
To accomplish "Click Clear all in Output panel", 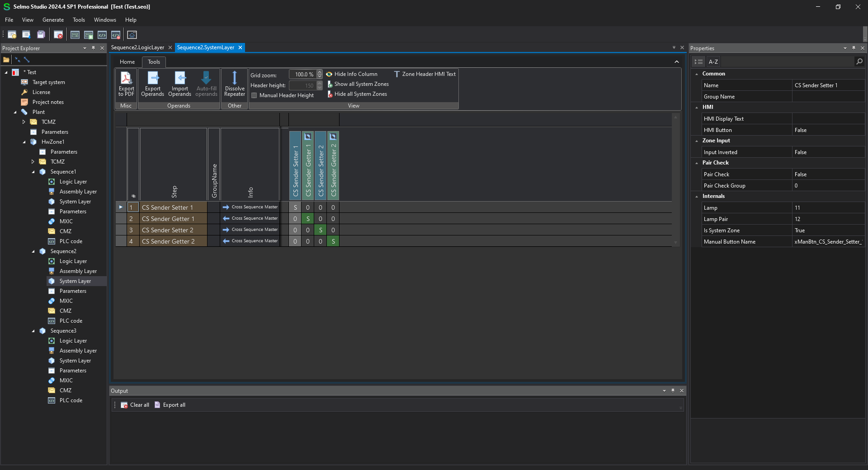I will pos(135,405).
